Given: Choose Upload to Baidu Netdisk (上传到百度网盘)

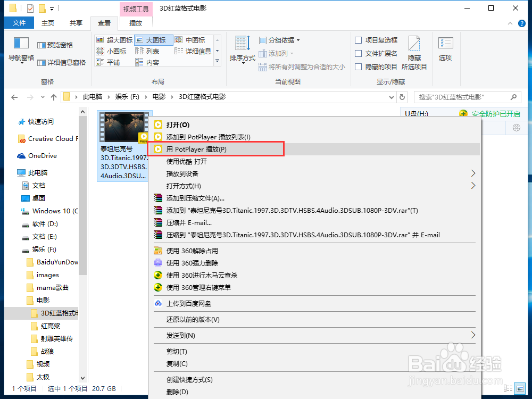Looking at the screenshot, I should click(314, 303).
